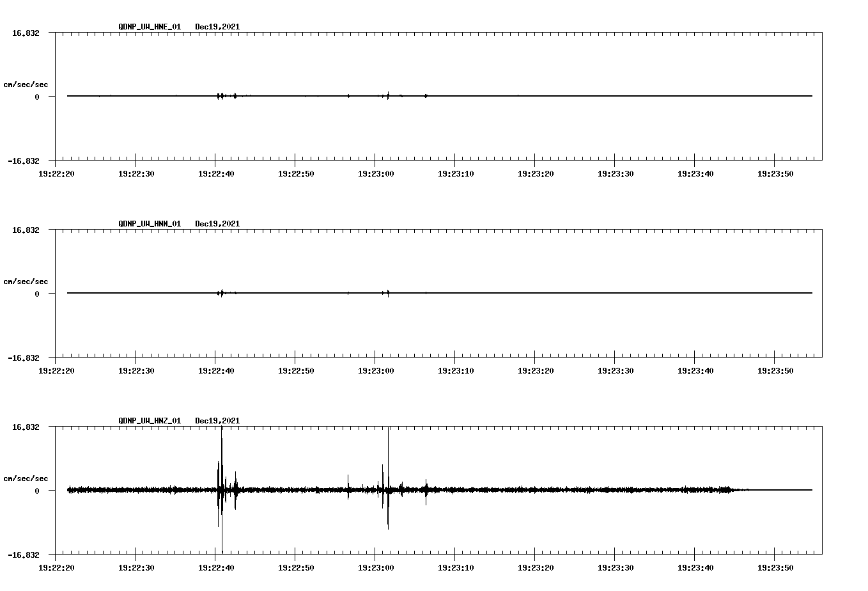Click the 19:22:30 time label under the HNE plot

point(136,173)
